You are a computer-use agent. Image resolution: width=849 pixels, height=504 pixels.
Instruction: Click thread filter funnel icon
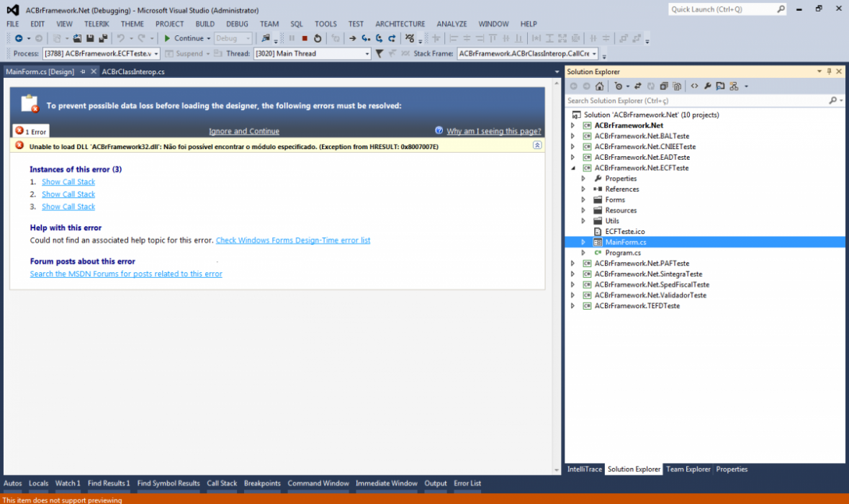tap(379, 53)
